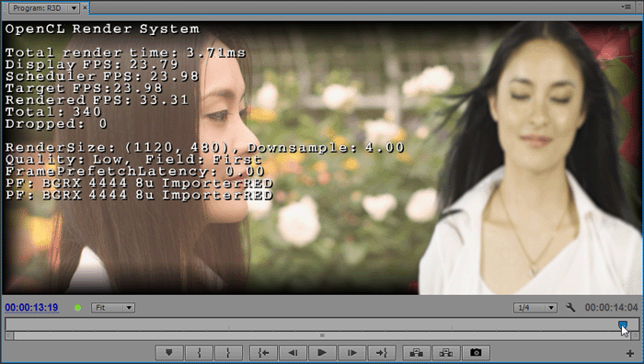Add a marker with the marker button

click(168, 352)
